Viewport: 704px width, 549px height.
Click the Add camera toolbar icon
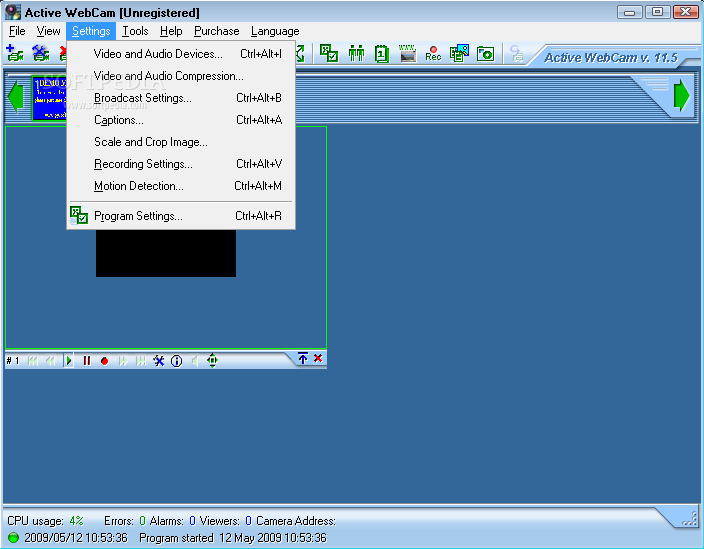[14, 53]
